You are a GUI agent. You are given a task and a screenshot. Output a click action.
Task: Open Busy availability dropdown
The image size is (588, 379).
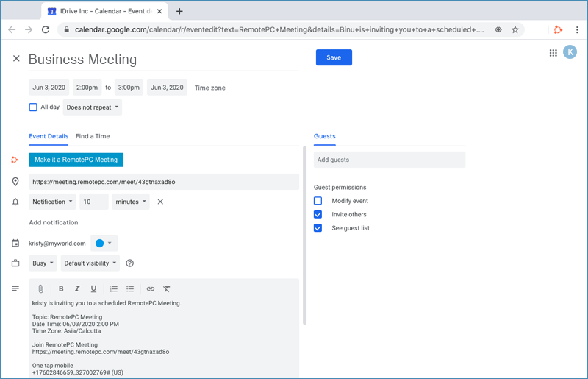(x=43, y=263)
